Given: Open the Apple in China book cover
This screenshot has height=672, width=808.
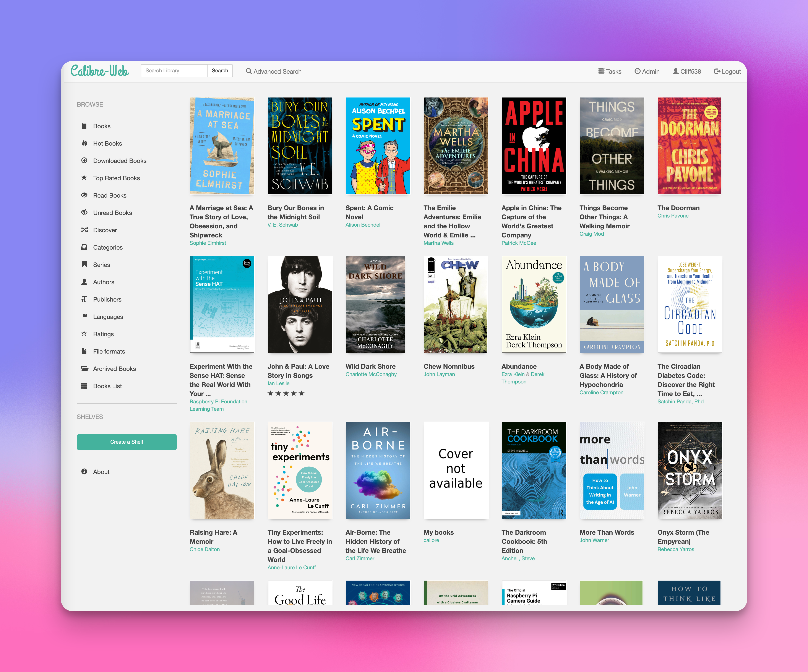Looking at the screenshot, I should 534,146.
